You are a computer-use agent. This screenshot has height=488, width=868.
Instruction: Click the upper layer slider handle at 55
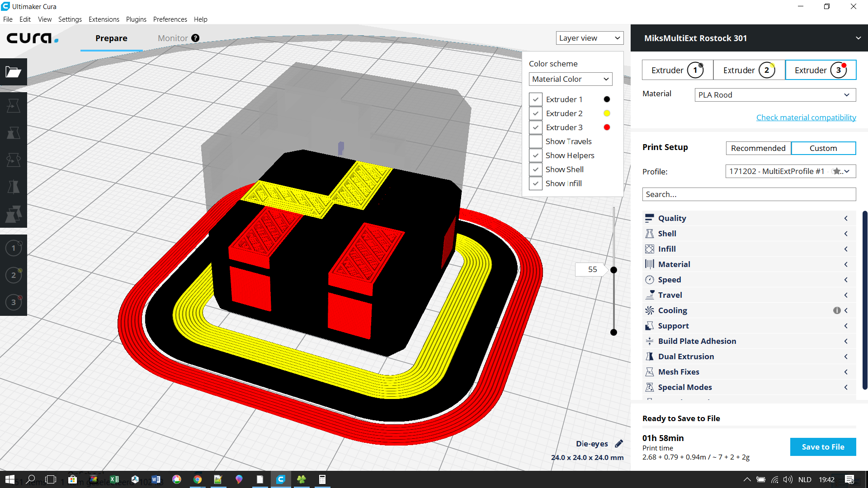pos(613,270)
